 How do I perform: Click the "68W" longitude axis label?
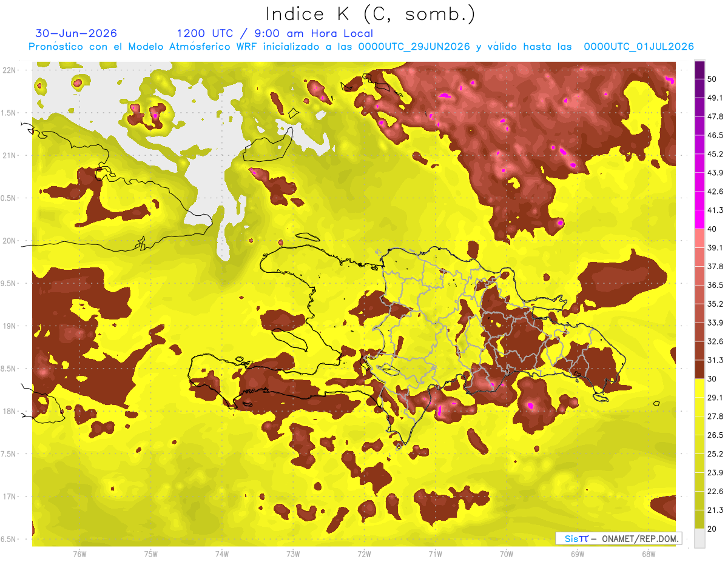[x=649, y=554]
